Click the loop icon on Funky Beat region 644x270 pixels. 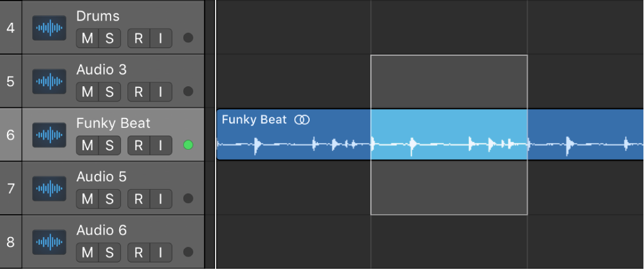pos(302,120)
